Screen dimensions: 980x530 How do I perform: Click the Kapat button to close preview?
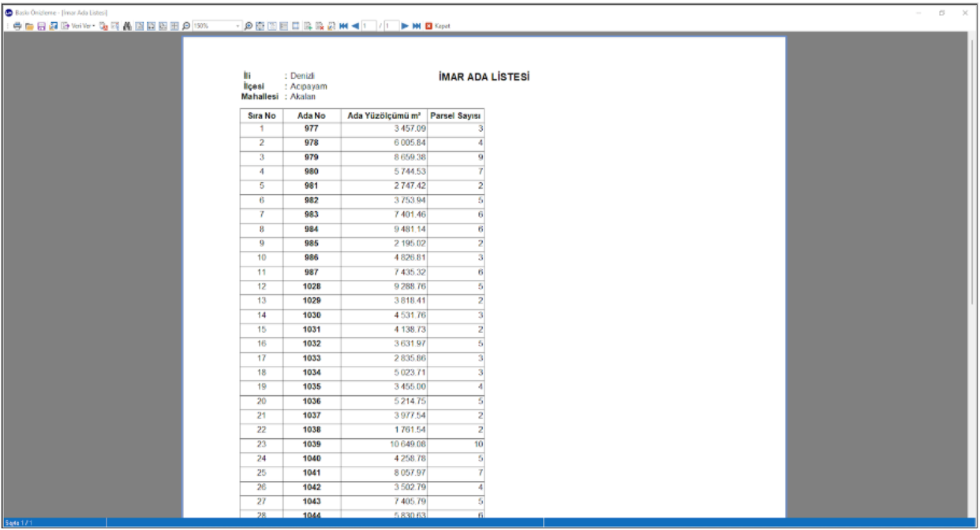click(438, 26)
